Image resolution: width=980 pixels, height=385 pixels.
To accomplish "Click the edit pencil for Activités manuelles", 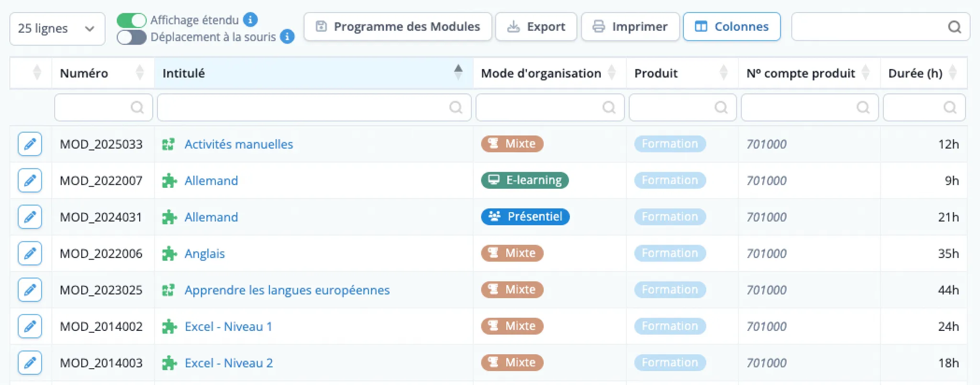I will coord(30,144).
